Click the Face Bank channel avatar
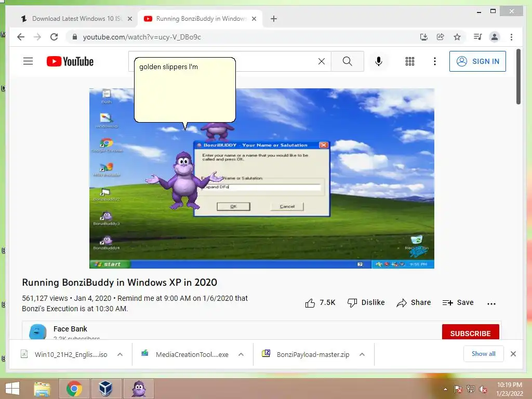The width and height of the screenshot is (532, 399). click(x=37, y=332)
